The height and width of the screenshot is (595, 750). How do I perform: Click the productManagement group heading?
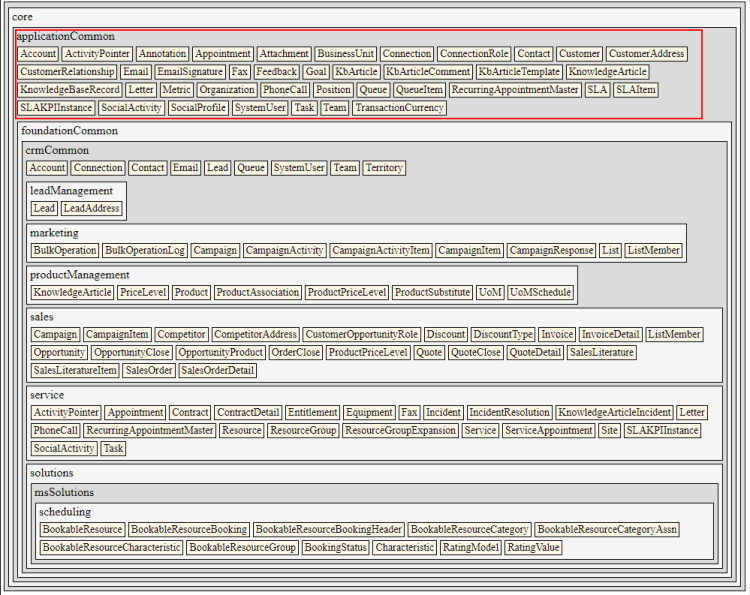point(79,275)
